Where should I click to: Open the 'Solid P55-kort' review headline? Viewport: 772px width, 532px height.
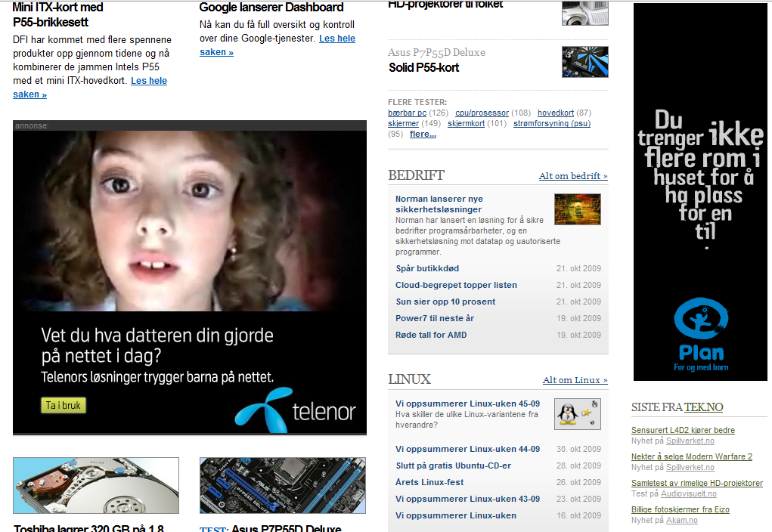click(x=424, y=68)
